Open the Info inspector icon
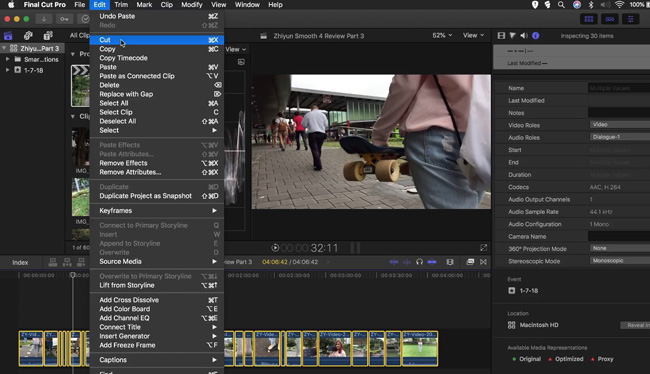This screenshot has width=650, height=374. [536, 36]
